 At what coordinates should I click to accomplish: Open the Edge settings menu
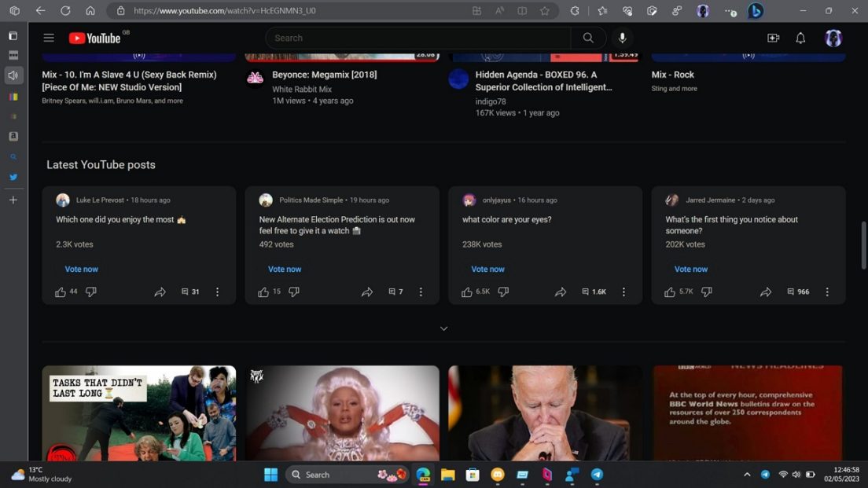click(729, 11)
